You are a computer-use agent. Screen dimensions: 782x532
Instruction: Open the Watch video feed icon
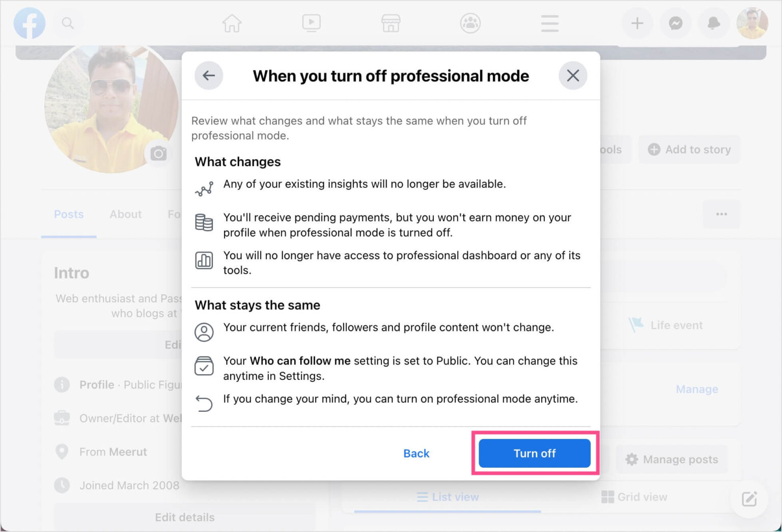click(x=311, y=23)
